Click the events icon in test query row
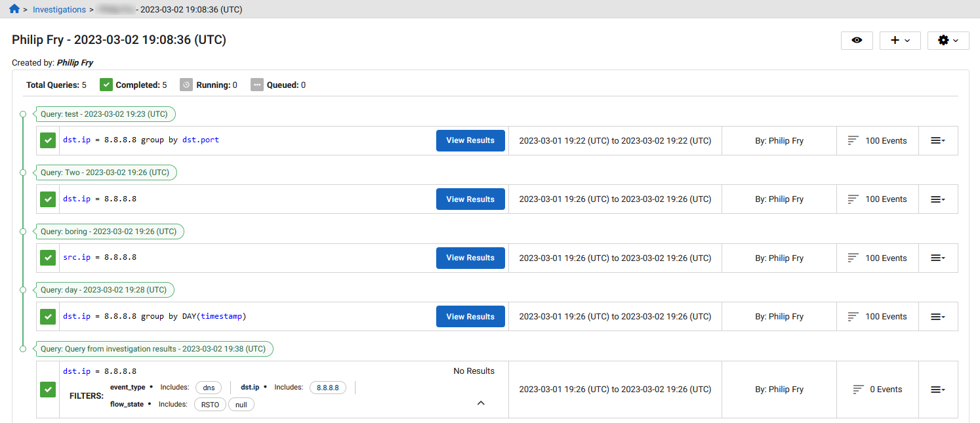The height and width of the screenshot is (423, 980). coord(853,140)
